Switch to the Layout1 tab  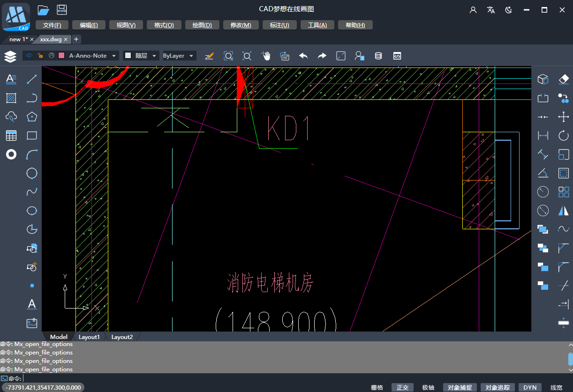[x=89, y=337]
